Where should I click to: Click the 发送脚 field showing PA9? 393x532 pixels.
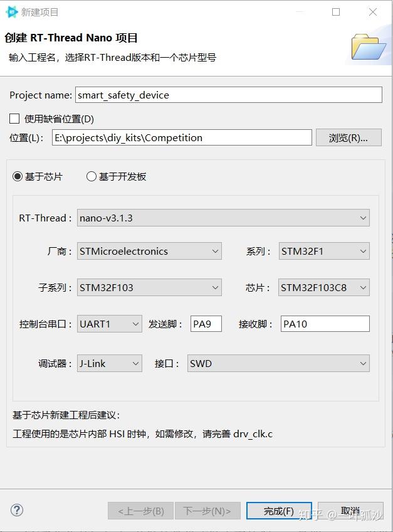point(206,324)
